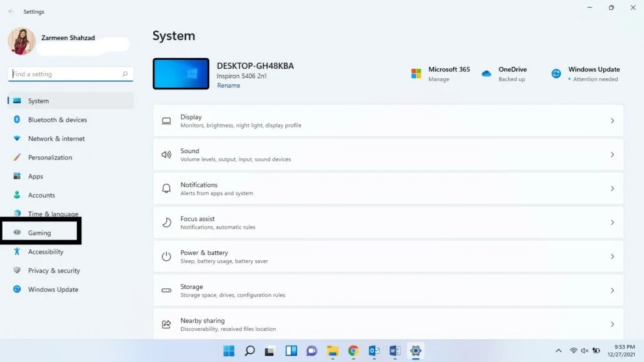Click the Notifications bell icon
Viewport: 644px width, 362px height.
[x=166, y=189]
